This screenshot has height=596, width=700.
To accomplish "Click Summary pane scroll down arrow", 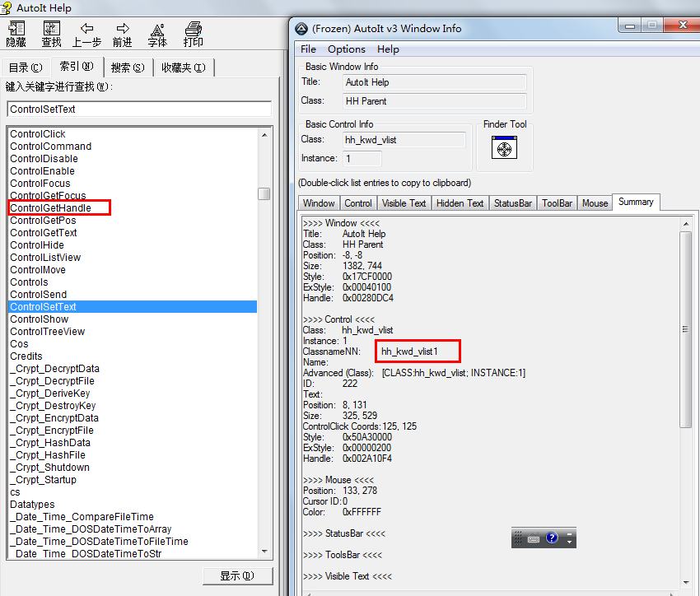I will pyautogui.click(x=686, y=583).
